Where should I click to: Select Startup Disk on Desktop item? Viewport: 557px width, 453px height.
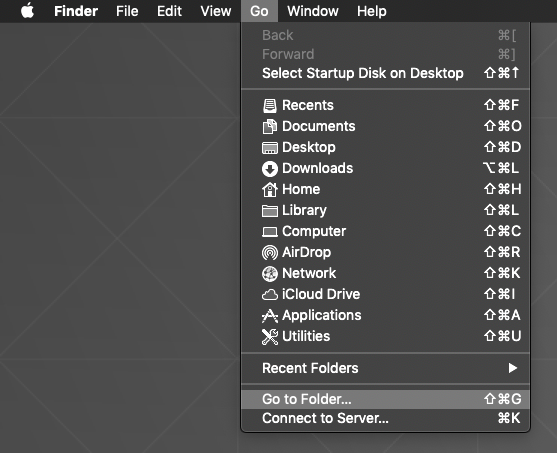385,73
